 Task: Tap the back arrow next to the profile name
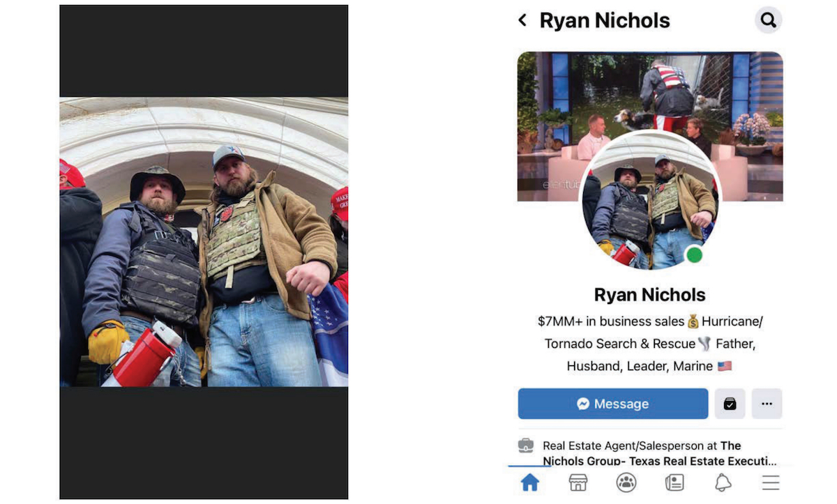522,20
